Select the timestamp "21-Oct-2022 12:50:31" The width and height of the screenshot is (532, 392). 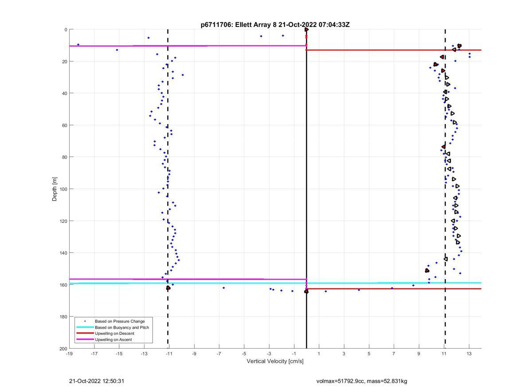tap(97, 381)
